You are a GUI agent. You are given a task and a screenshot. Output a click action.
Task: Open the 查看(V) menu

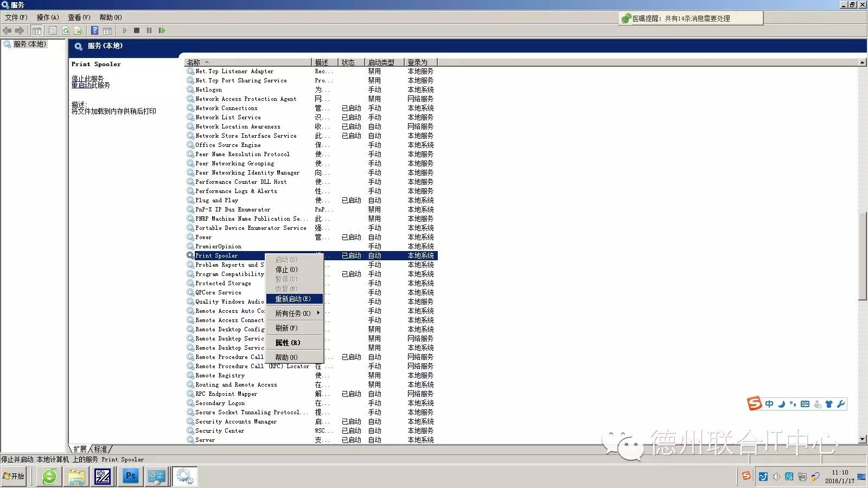click(x=79, y=17)
